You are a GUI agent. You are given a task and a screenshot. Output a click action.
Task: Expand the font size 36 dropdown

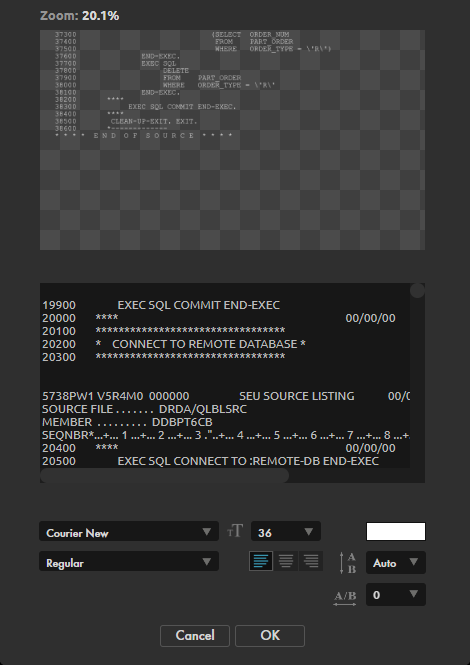pos(286,531)
